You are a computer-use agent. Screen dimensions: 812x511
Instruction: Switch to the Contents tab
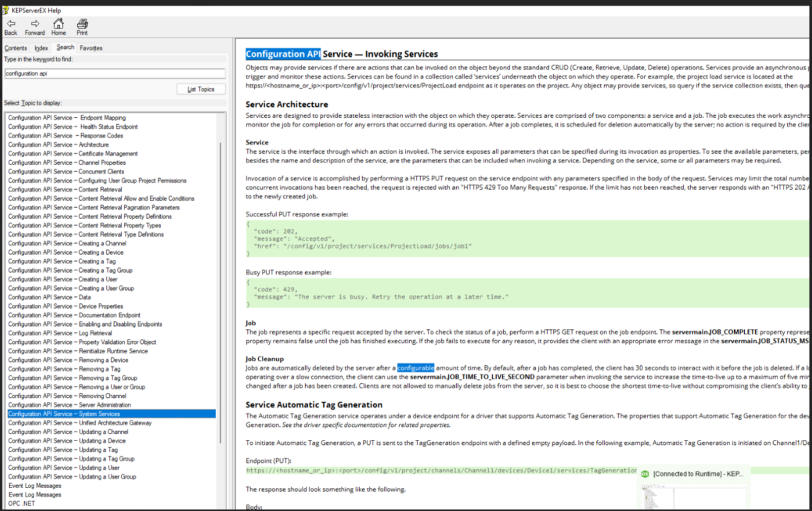(15, 47)
